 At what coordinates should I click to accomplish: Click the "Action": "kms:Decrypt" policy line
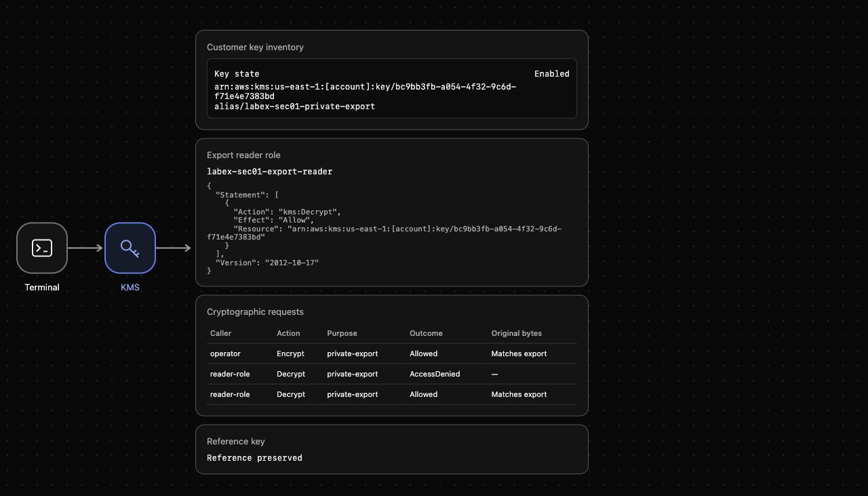[x=288, y=212]
